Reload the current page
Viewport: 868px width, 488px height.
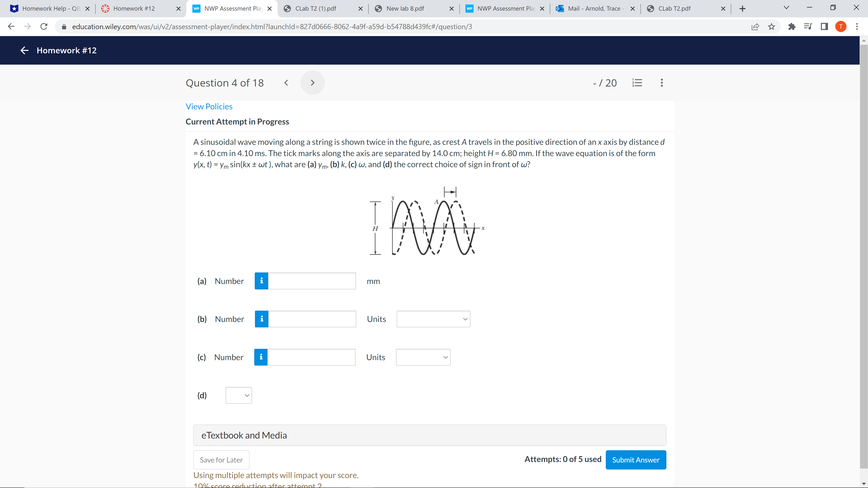[x=44, y=27]
